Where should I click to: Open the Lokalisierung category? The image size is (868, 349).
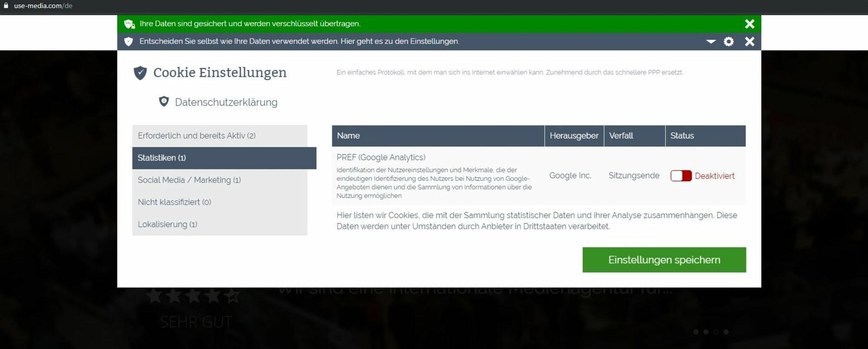(x=220, y=224)
